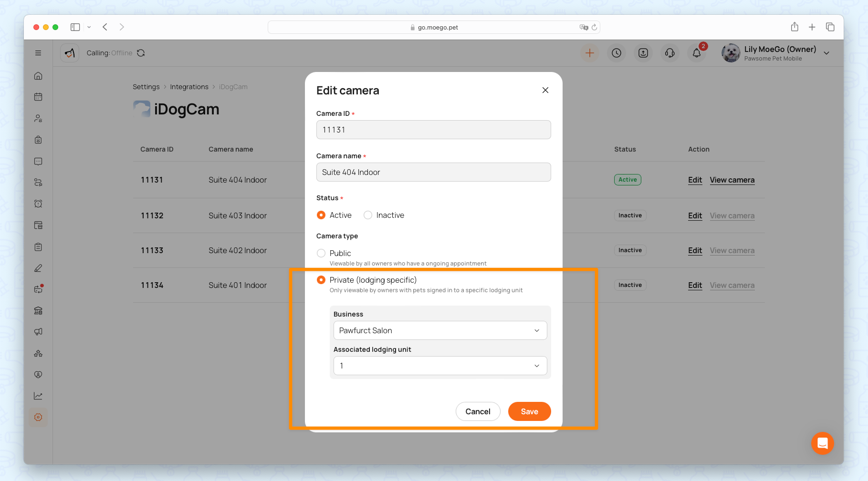Click into the Camera name input field

click(433, 172)
